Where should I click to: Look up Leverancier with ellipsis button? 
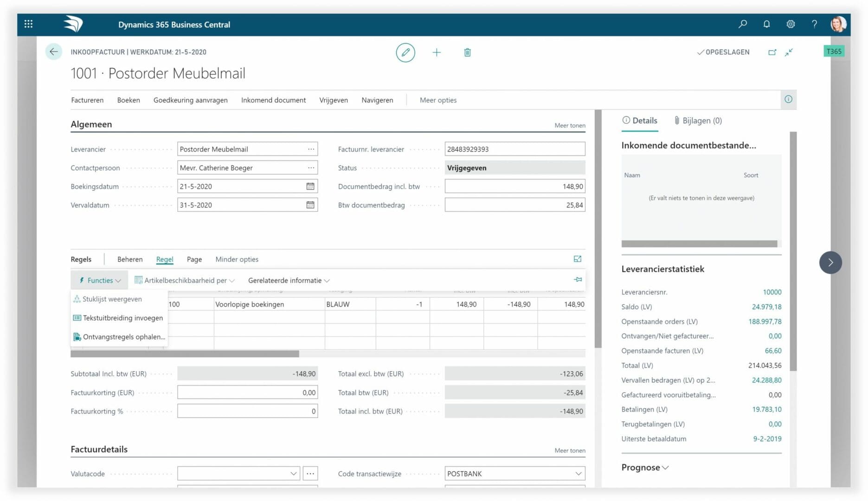311,149
